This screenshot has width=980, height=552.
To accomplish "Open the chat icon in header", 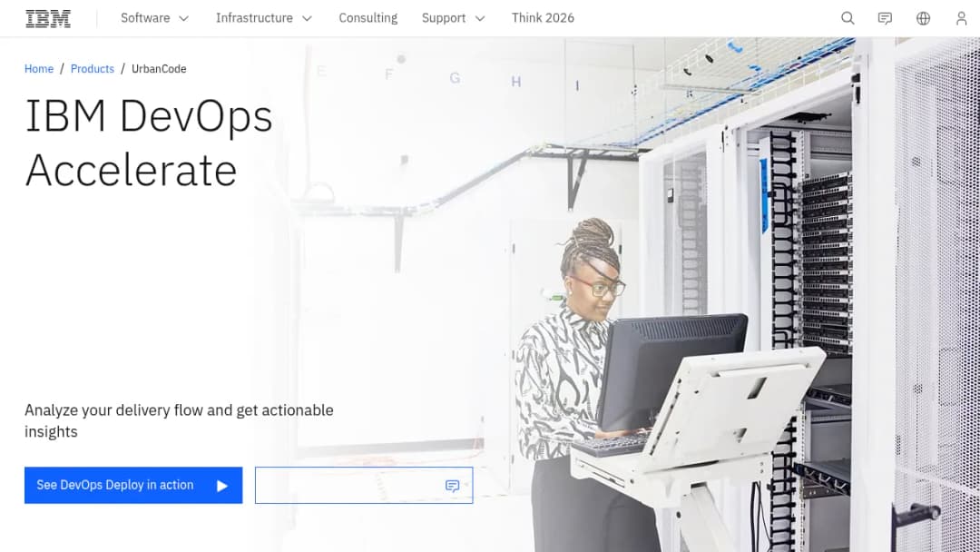I will click(885, 18).
